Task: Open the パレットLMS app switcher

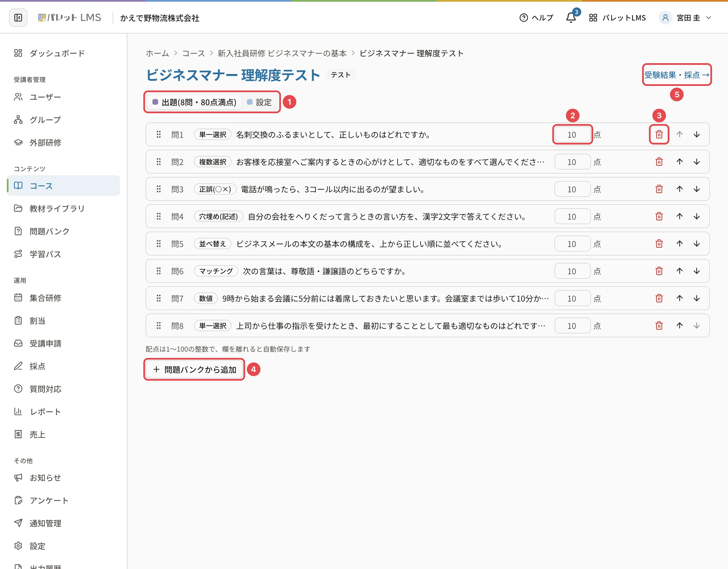Action: 617,18
